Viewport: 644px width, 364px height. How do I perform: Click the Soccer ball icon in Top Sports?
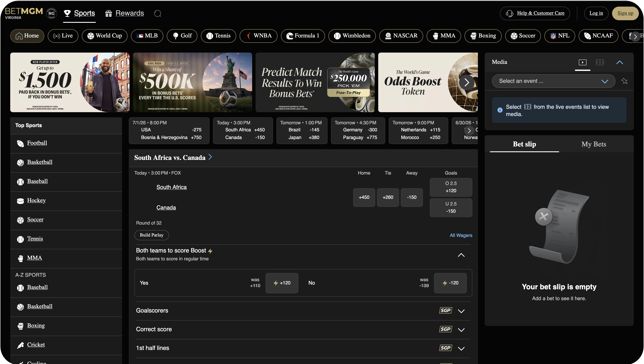20,220
